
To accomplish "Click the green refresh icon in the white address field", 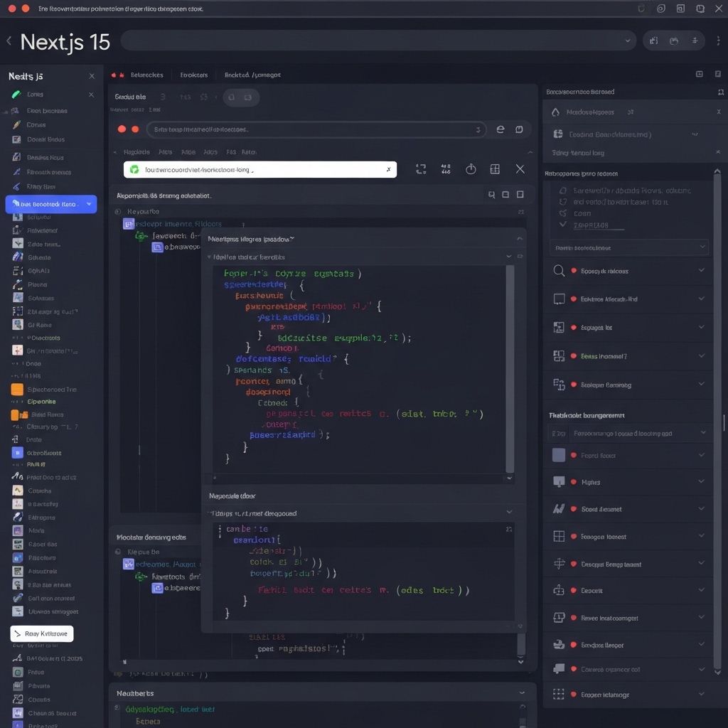I will (134, 170).
